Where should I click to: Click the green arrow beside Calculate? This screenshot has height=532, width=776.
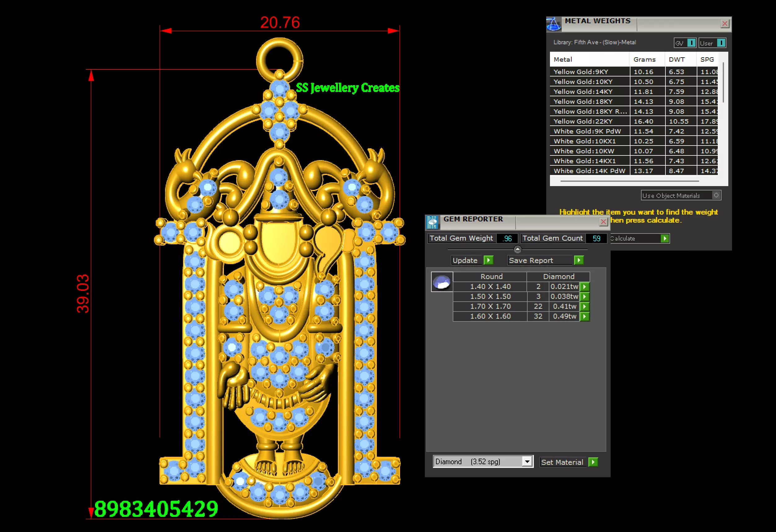pos(665,238)
